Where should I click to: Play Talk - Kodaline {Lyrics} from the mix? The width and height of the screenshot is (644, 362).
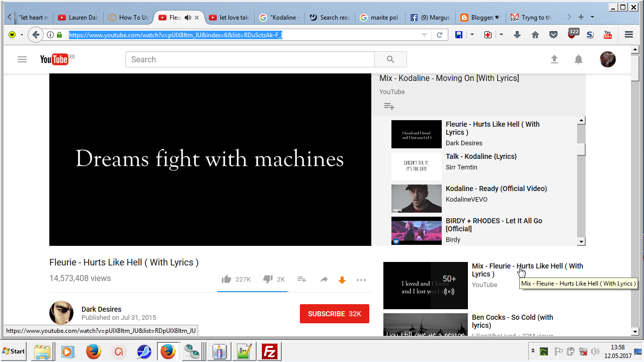pos(481,156)
